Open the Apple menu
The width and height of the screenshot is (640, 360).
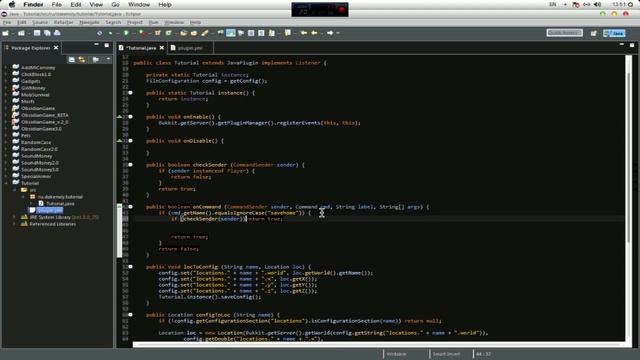click(x=12, y=4)
